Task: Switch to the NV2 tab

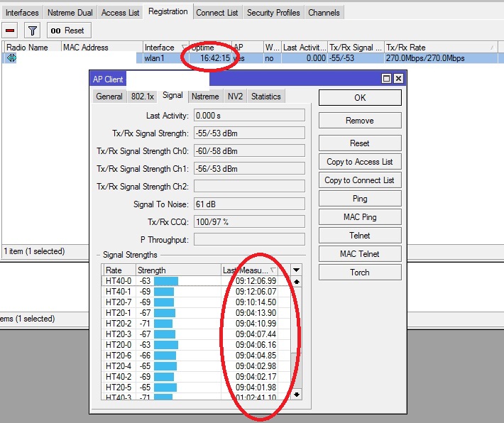Action: pyautogui.click(x=235, y=97)
